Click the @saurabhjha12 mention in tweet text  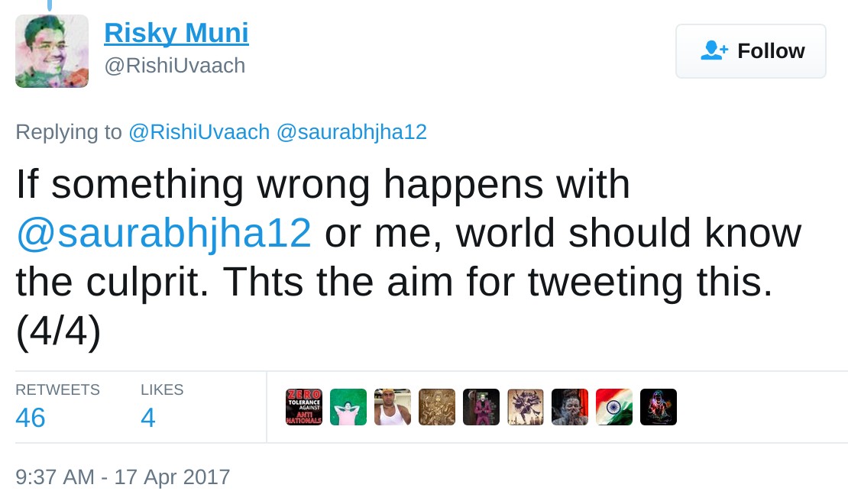[x=163, y=234]
